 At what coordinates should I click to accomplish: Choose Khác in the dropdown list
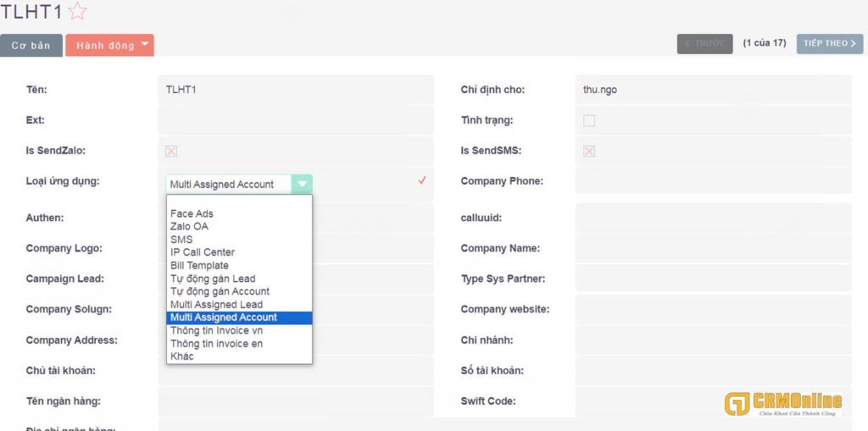point(181,356)
